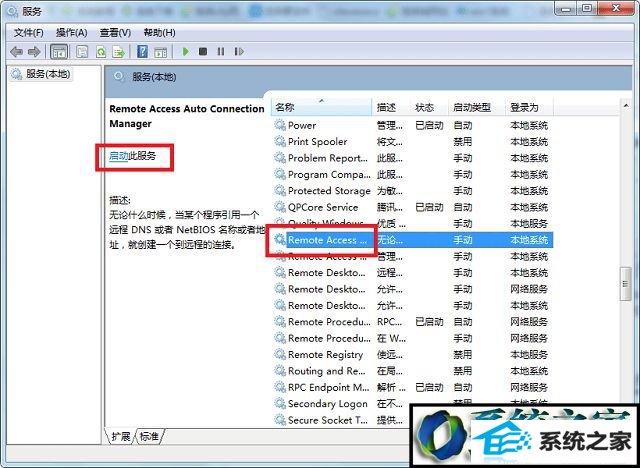Click the 启动 link to start service
The image size is (640, 468).
point(118,156)
